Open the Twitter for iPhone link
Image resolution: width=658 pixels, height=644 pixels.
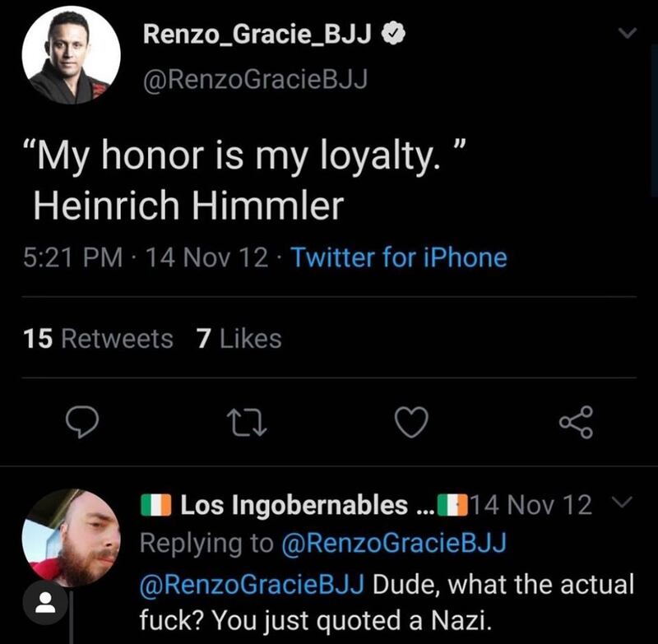tap(399, 258)
